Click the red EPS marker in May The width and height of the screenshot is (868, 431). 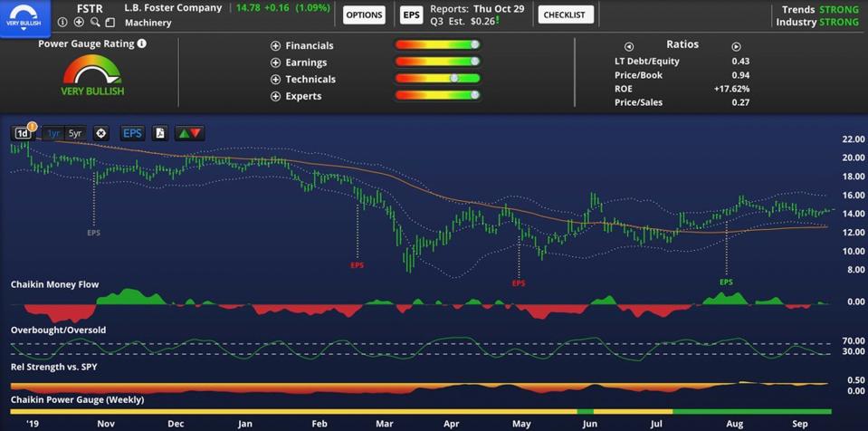pos(519,283)
